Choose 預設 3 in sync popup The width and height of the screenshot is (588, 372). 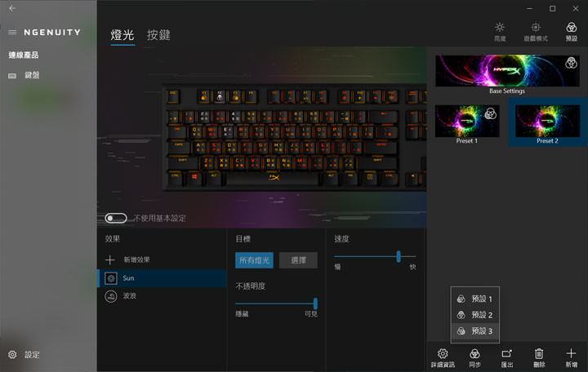pyautogui.click(x=474, y=330)
